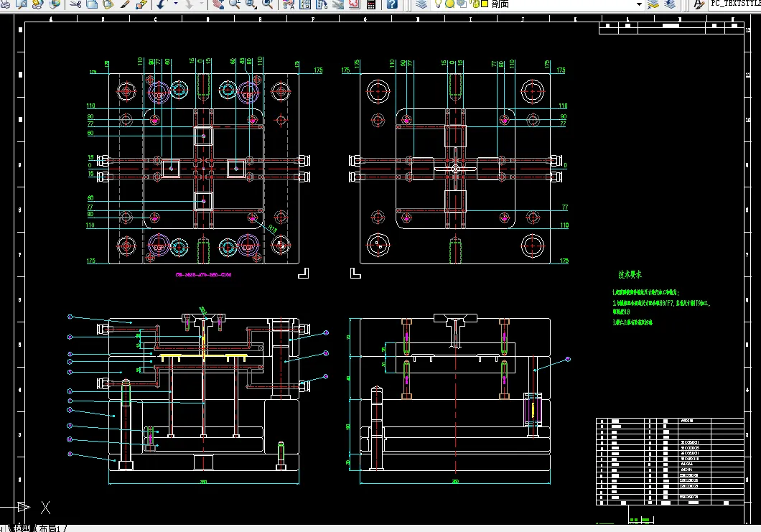Switch to the 模型 tab

click(x=22, y=528)
